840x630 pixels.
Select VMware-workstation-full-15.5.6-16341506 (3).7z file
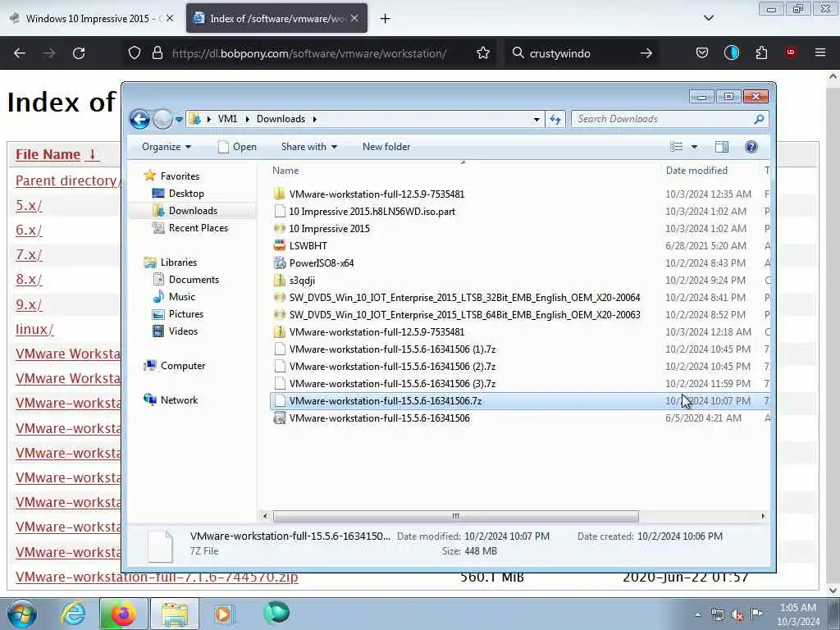(384, 384)
